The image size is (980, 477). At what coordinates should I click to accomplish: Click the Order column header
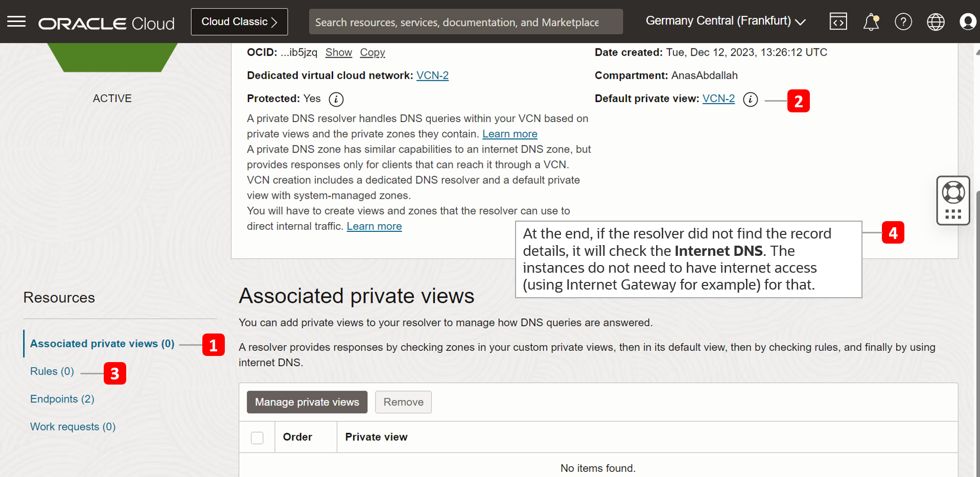[x=297, y=437]
